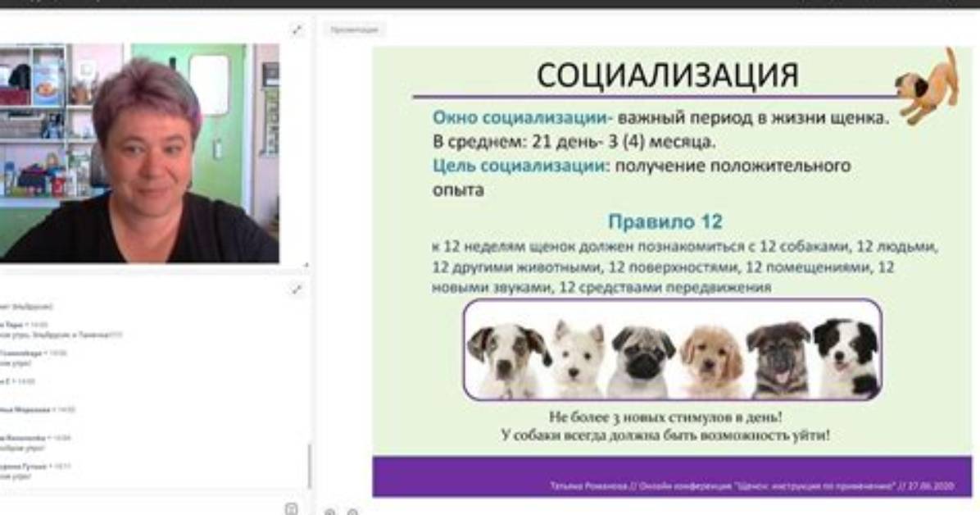980x515 pixels.
Task: Click the line В среднем: 21 день- 3 (4) месяца
Action: [x=574, y=142]
